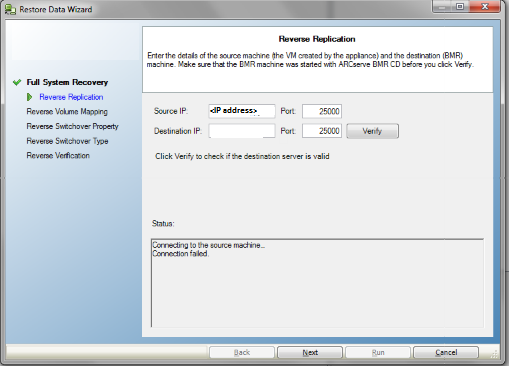Click the disabled Back button
This screenshot has height=366, width=509.
click(242, 352)
